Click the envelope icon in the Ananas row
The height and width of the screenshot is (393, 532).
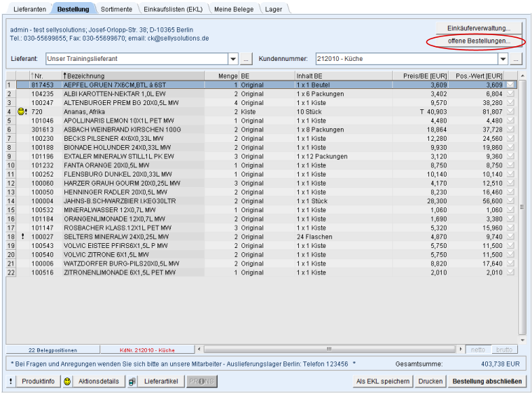(510, 111)
